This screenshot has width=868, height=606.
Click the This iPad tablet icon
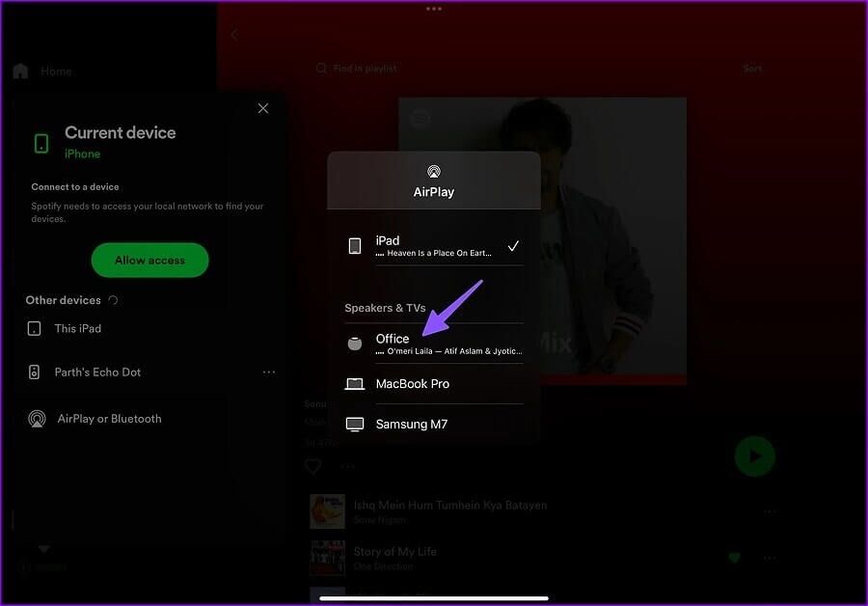[35, 328]
